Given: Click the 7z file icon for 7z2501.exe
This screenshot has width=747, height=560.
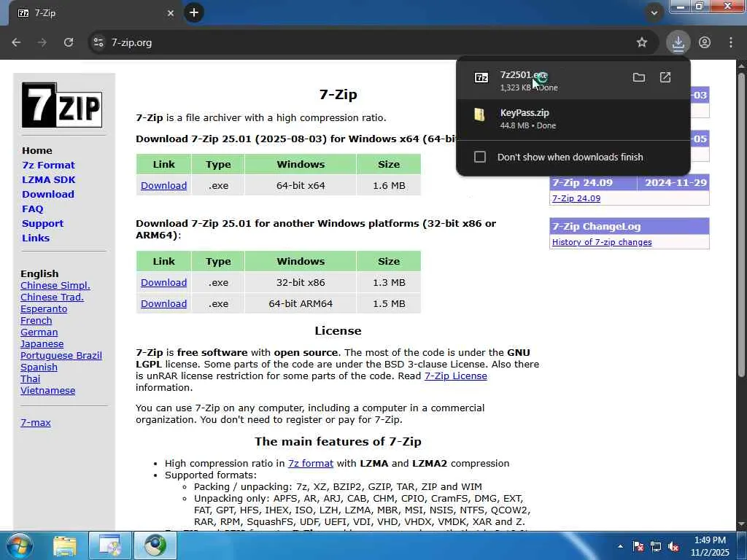Looking at the screenshot, I should pos(481,77).
